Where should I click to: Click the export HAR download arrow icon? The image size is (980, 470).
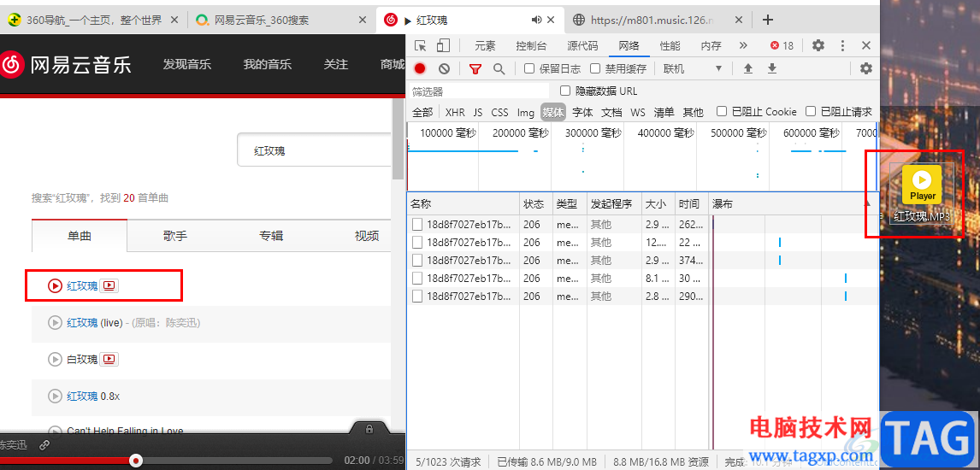[x=772, y=68]
